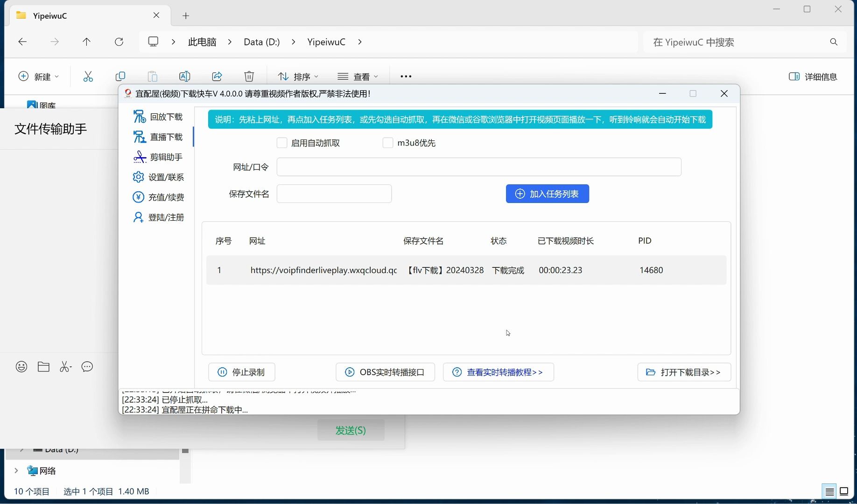Select the 回放下载 playback download tool
The height and width of the screenshot is (504, 857).
tap(158, 117)
